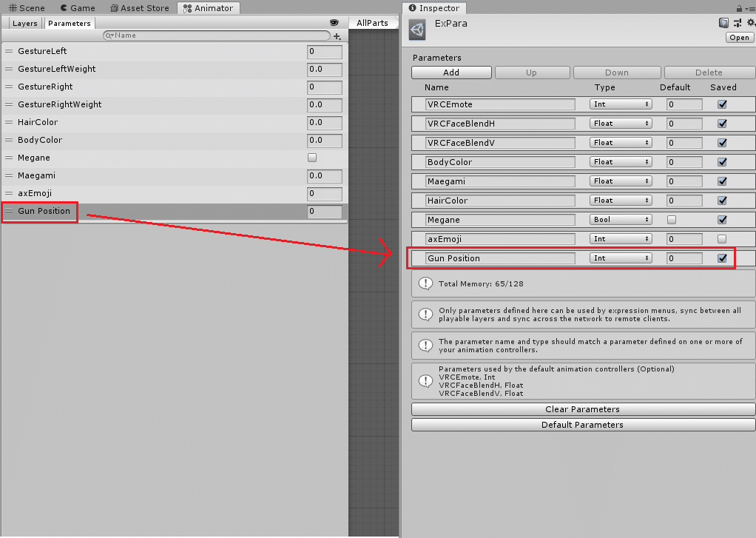The width and height of the screenshot is (756, 538).
Task: Open the Asset Store tab
Action: [139, 8]
